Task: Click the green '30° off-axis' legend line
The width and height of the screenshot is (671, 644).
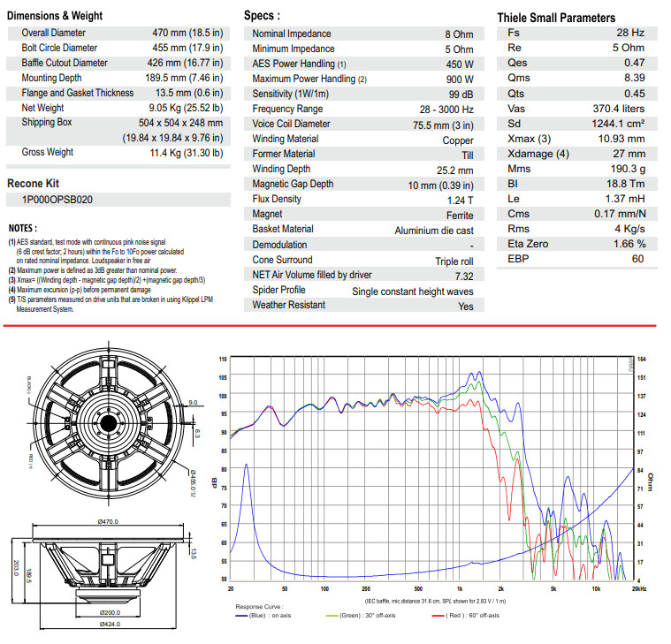Action: pyautogui.click(x=332, y=616)
